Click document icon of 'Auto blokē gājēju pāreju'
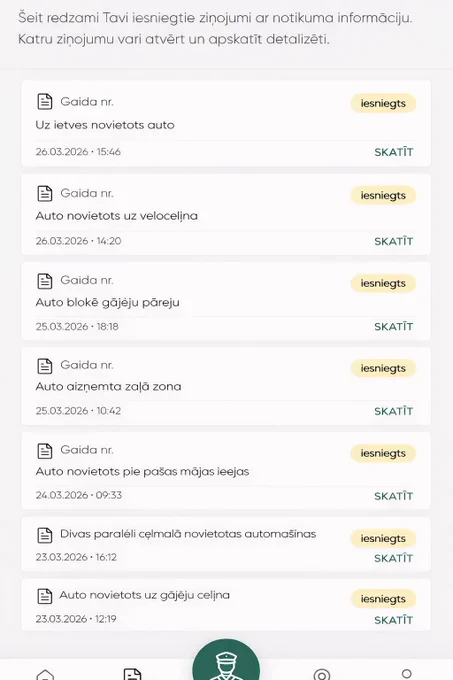The width and height of the screenshot is (453, 680). point(45,281)
